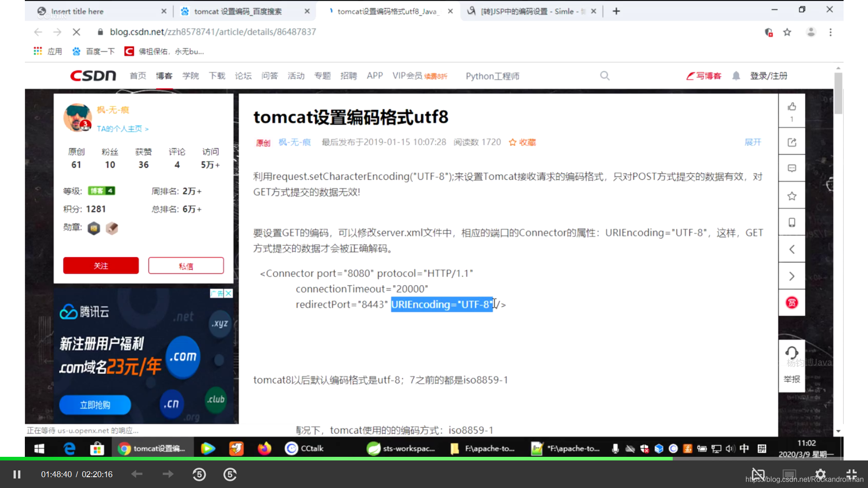868x488 pixels.
Task: Click the video progress bar
Action: point(434,459)
